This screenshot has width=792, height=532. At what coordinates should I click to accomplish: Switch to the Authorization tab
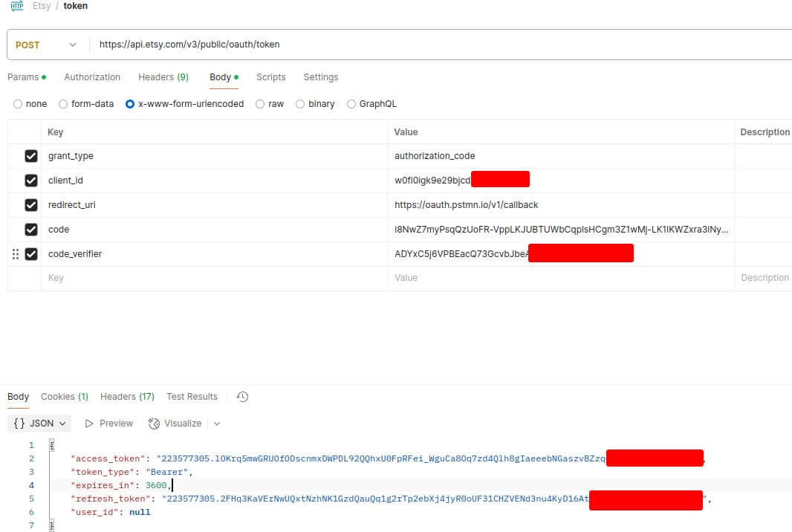coord(92,77)
